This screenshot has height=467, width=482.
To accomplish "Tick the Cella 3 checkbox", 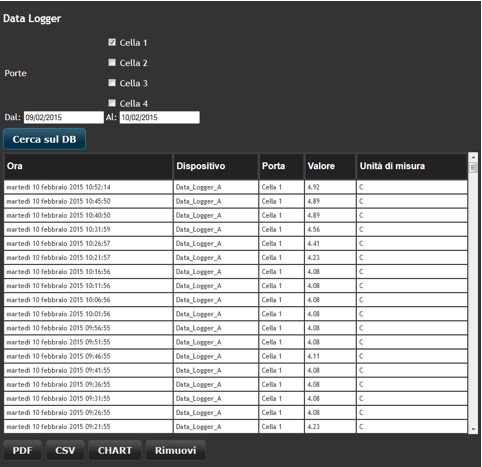I will (x=112, y=83).
